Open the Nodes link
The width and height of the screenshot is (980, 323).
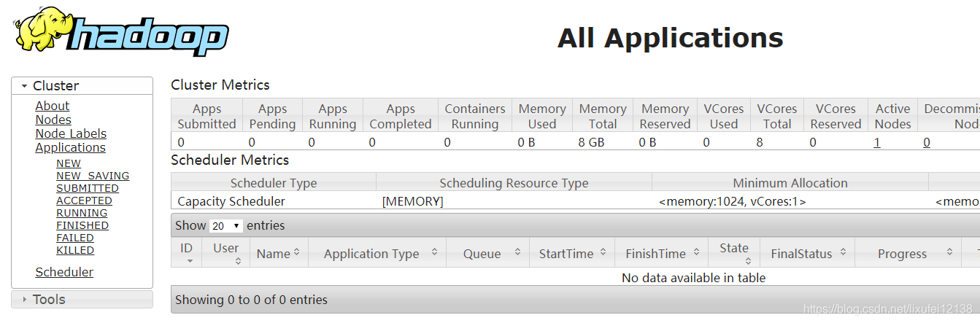tap(53, 120)
